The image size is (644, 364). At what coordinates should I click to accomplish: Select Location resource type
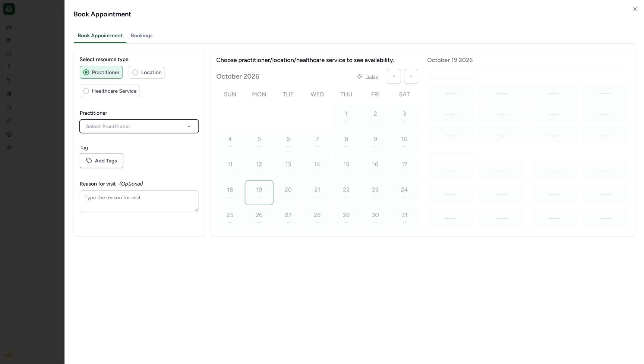(147, 72)
